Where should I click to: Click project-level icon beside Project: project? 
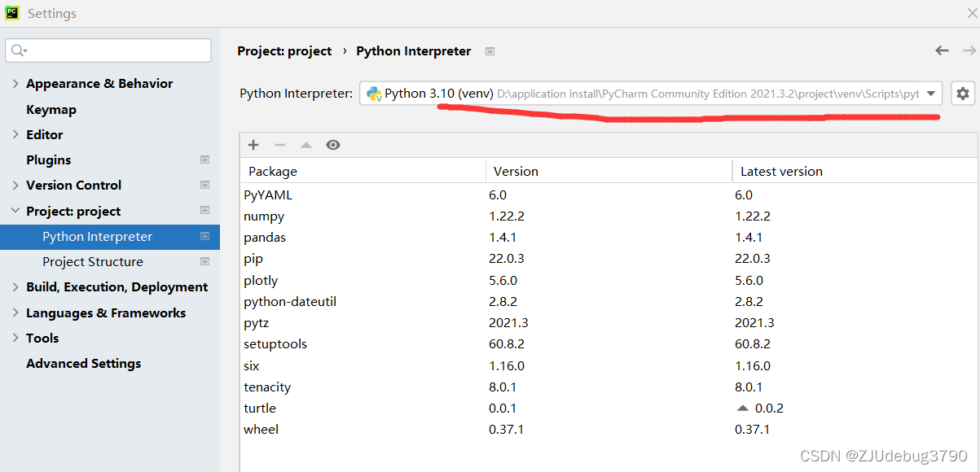(204, 211)
